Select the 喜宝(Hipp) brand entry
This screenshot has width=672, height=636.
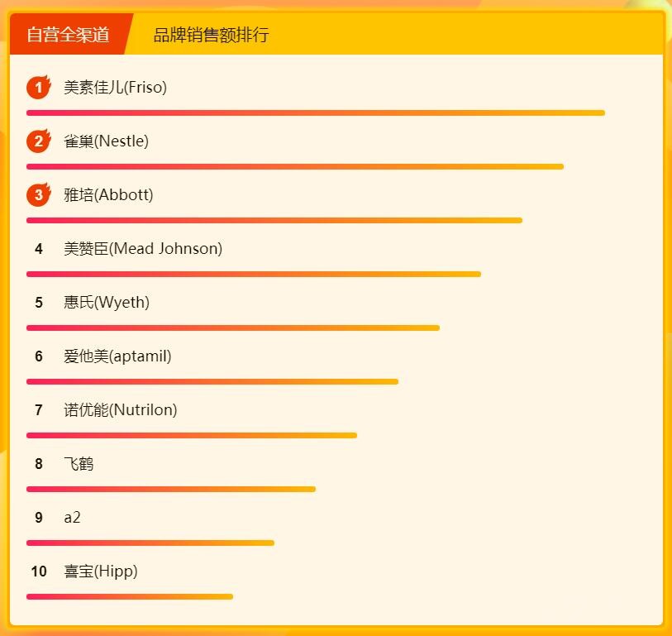101,571
